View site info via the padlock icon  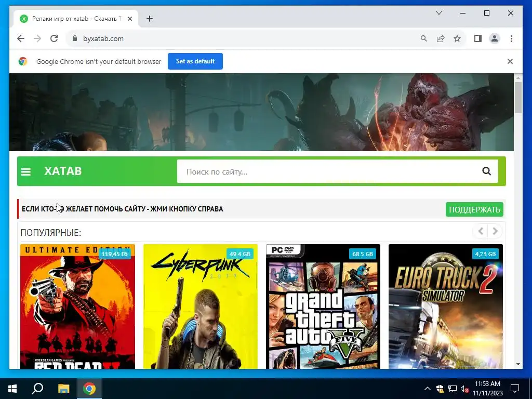tap(75, 38)
